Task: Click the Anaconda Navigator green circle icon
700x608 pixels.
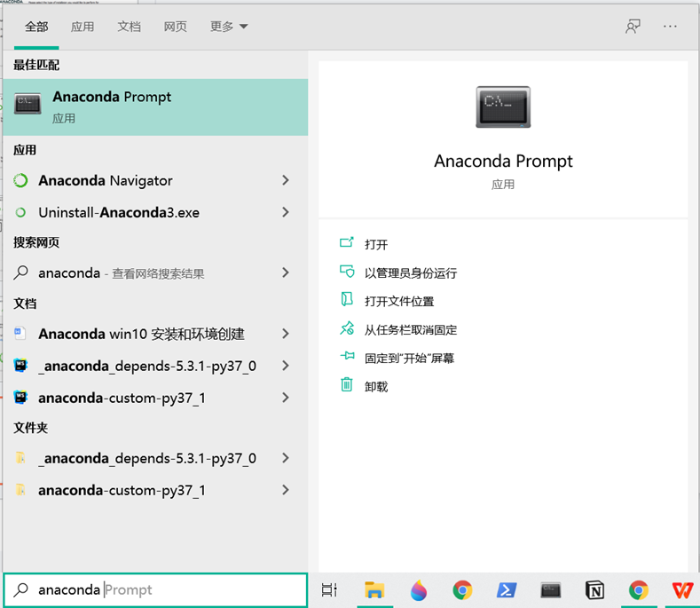Action: coord(20,180)
